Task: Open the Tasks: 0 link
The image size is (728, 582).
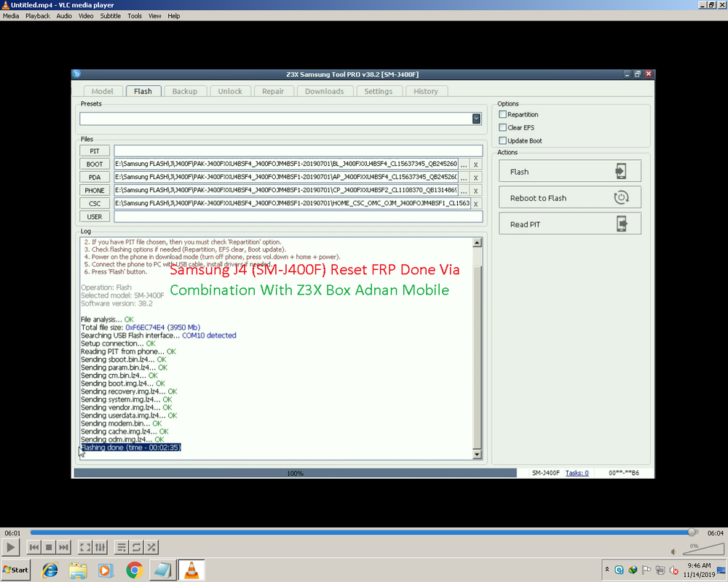Action: (577, 472)
